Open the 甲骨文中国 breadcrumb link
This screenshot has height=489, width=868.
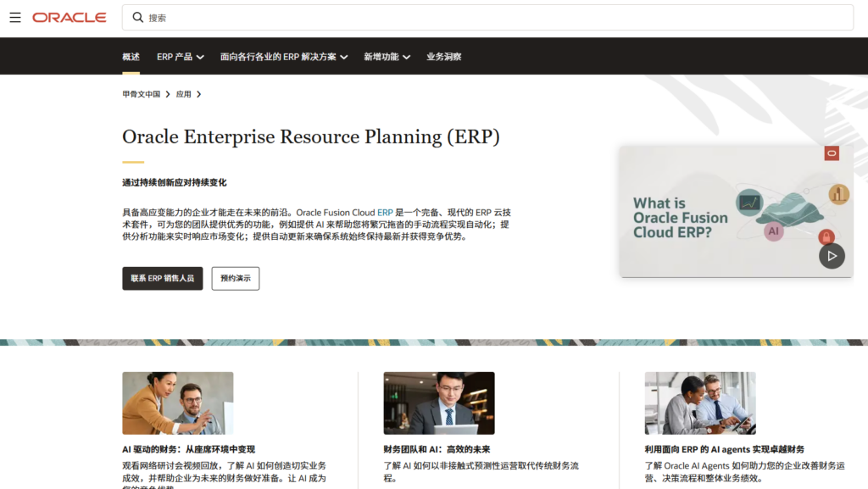(141, 94)
